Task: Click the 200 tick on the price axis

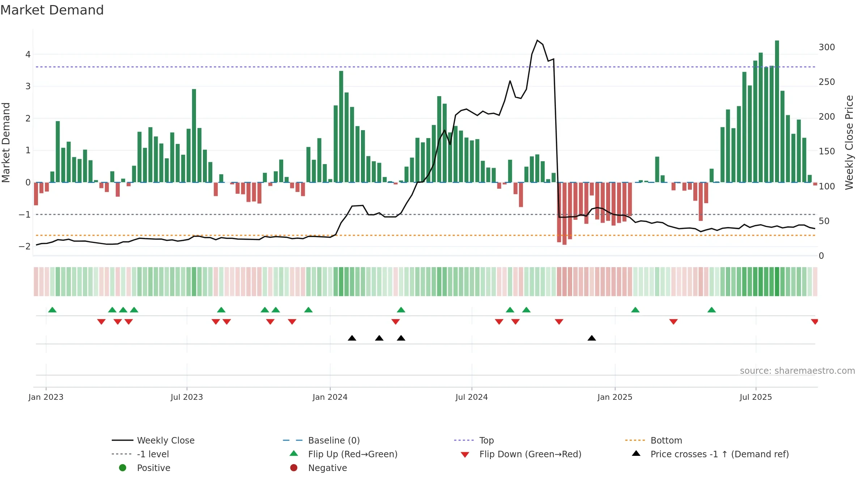Action: (827, 117)
